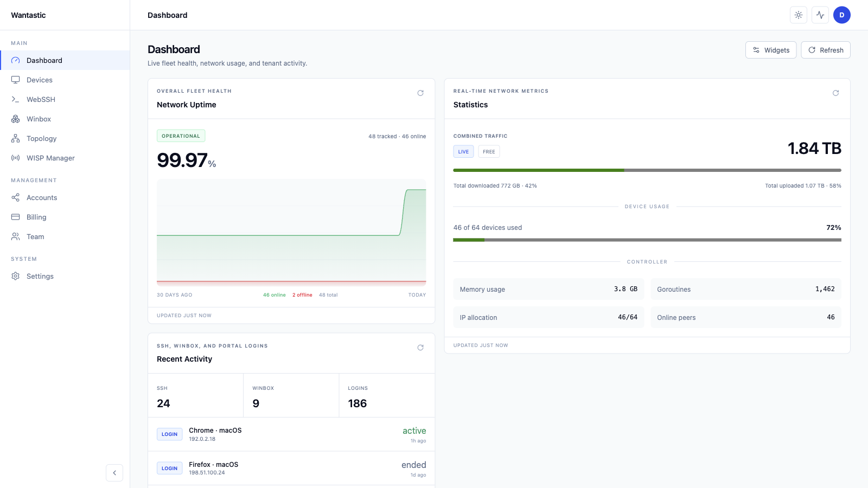
Task: Toggle light theme with sun icon
Action: coord(799,15)
